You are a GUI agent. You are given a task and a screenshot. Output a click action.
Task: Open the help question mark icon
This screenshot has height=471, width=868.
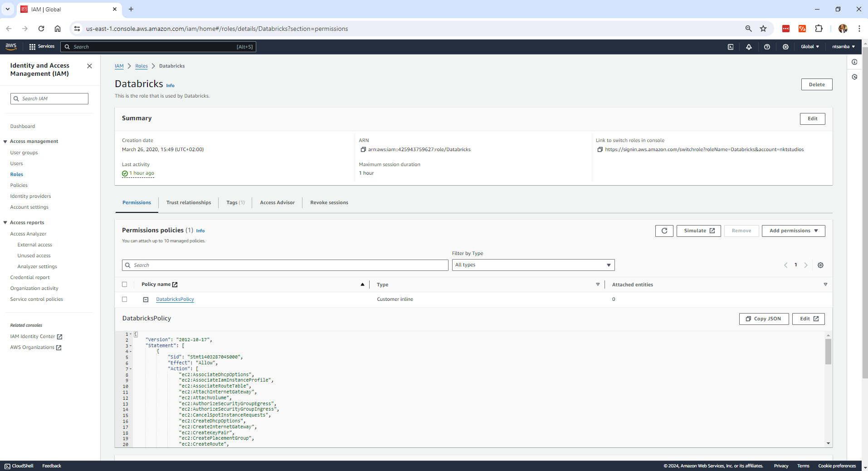coord(767,47)
